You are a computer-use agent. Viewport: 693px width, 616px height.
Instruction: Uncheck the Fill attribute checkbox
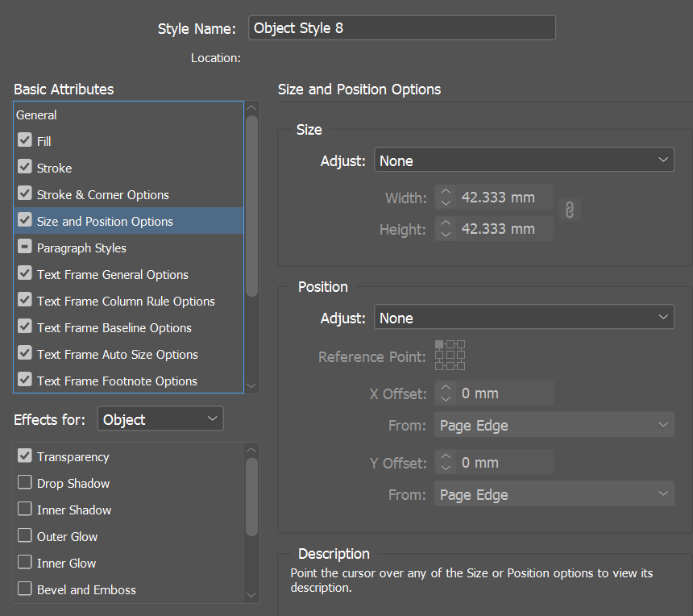25,141
